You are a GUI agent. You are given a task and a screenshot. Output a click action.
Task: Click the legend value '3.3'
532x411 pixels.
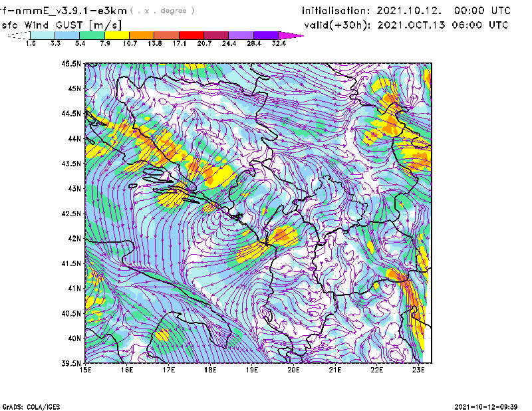click(55, 43)
